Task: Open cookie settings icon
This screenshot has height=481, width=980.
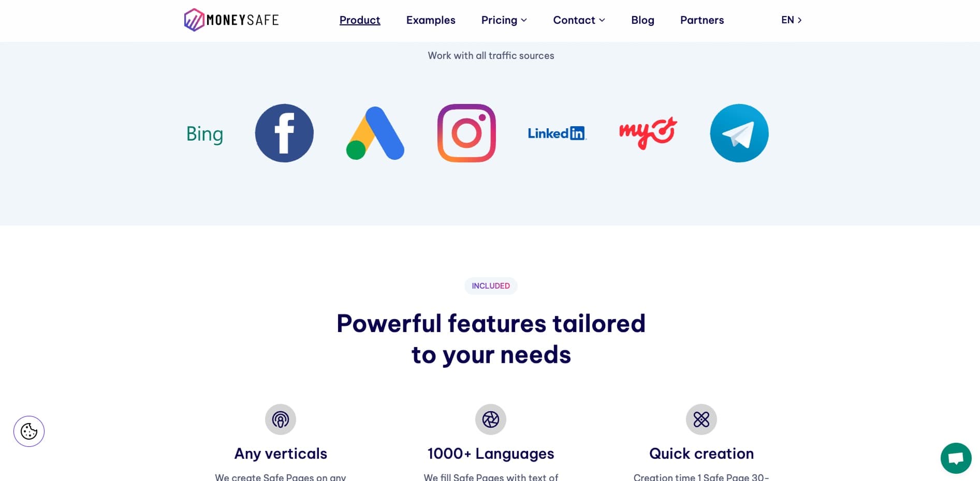Action: pos(29,431)
